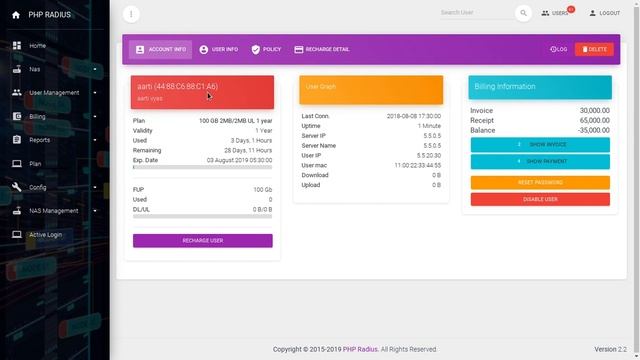Switch to the User Info tab
This screenshot has height=360, width=640.
click(x=219, y=49)
